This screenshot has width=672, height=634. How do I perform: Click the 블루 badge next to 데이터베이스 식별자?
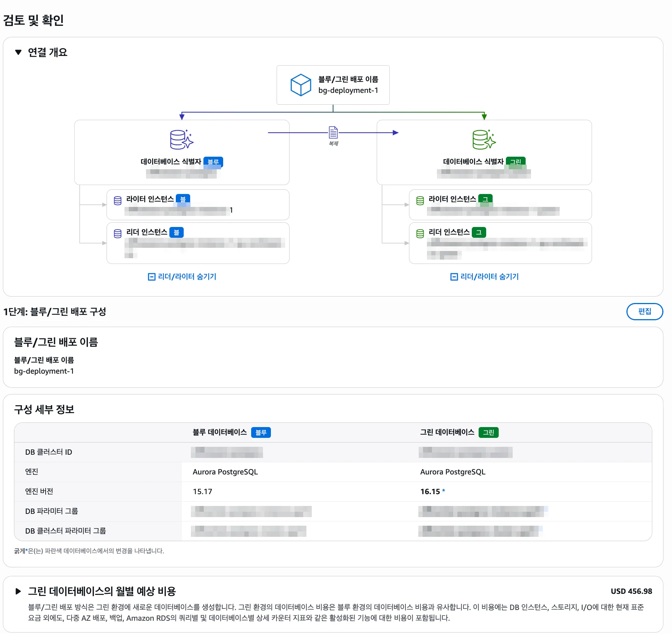[213, 162]
